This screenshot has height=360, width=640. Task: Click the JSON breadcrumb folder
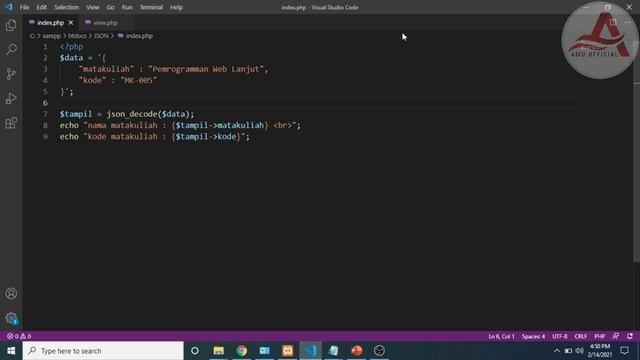[x=101, y=36]
